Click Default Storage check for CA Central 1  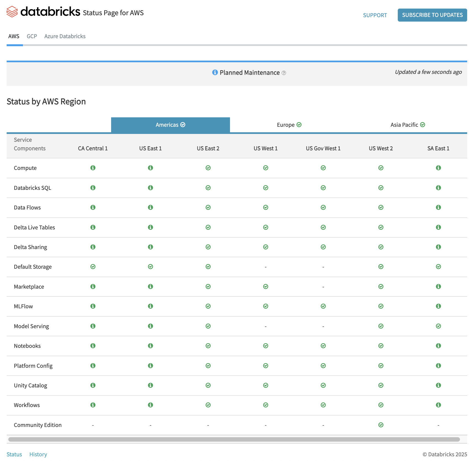[x=93, y=266]
